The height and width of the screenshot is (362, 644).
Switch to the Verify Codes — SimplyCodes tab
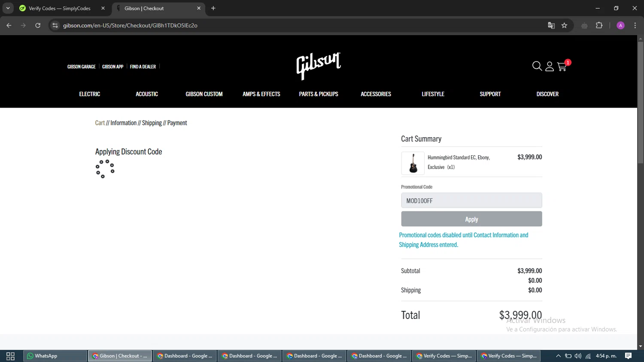pyautogui.click(x=59, y=8)
